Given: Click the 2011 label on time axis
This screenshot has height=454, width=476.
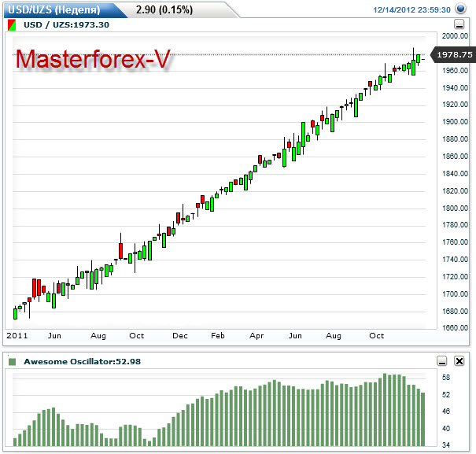Looking at the screenshot, I should [x=17, y=336].
